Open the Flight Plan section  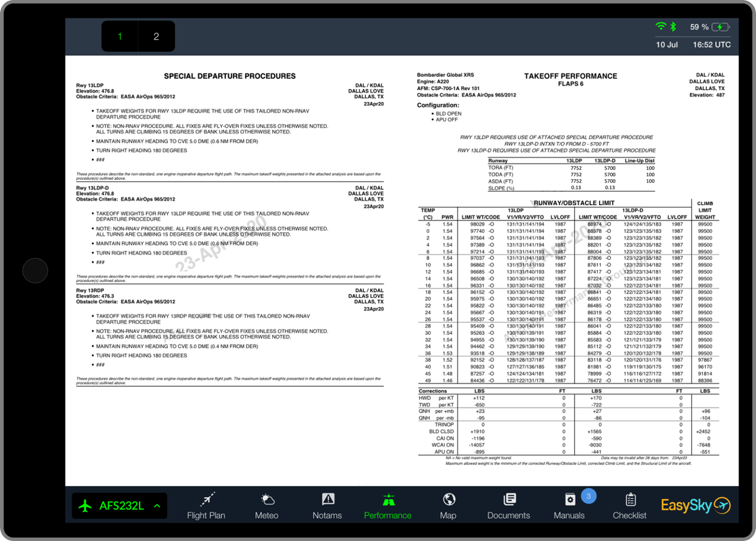coord(206,505)
